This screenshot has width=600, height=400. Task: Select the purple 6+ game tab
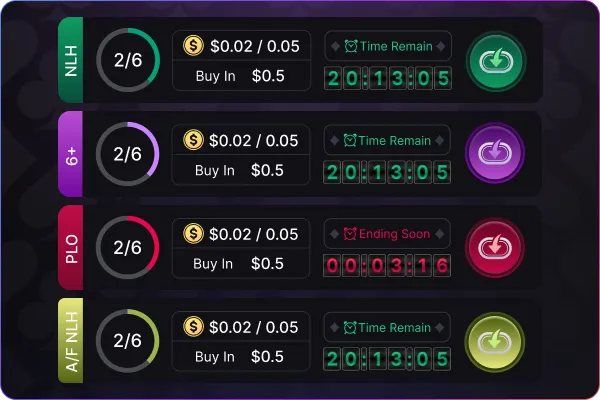point(71,154)
